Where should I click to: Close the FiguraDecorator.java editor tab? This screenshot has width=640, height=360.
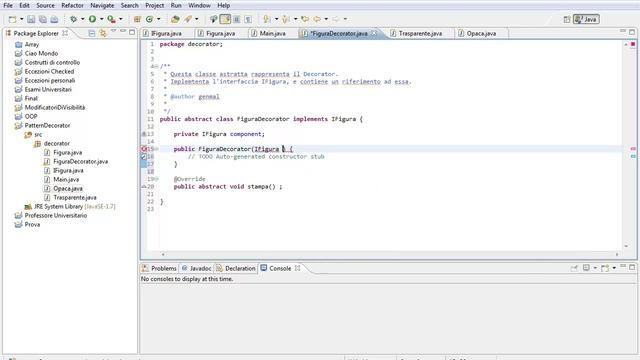(x=374, y=33)
